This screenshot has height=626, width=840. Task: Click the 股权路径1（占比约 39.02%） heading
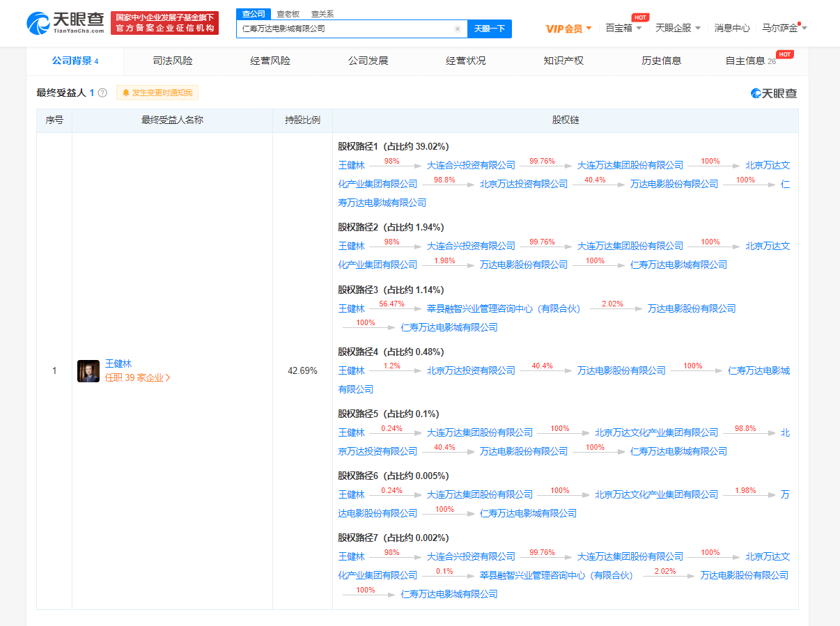pyautogui.click(x=394, y=147)
